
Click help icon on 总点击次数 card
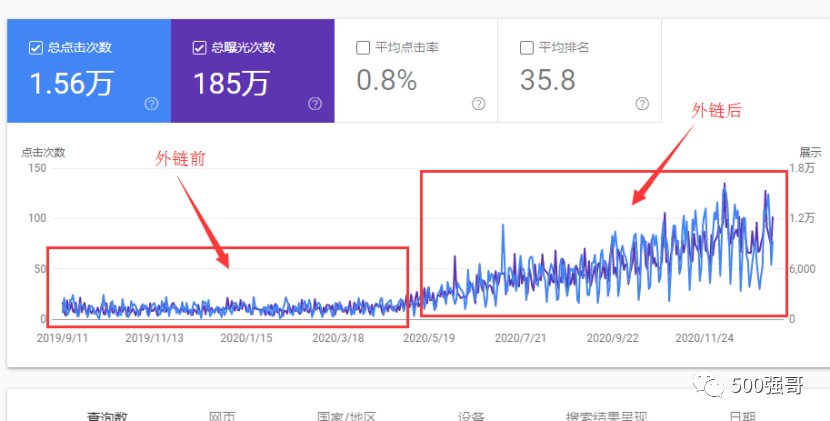[151, 103]
